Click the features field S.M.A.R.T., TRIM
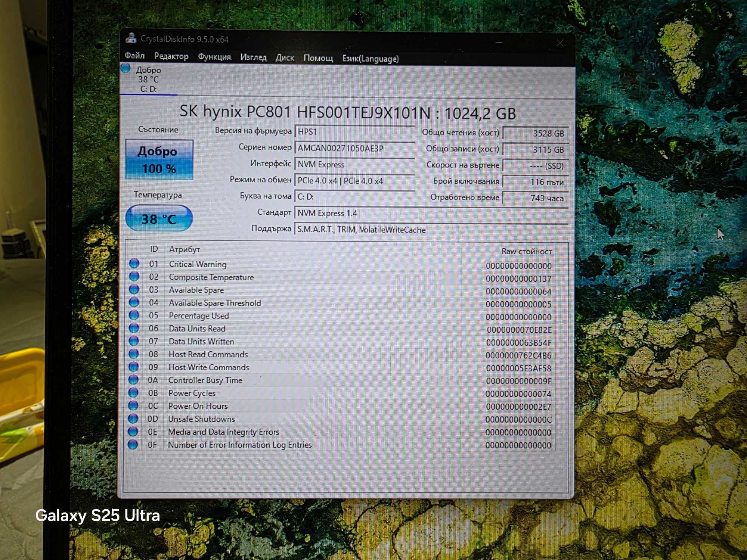This screenshot has height=560, width=747. tap(431, 230)
